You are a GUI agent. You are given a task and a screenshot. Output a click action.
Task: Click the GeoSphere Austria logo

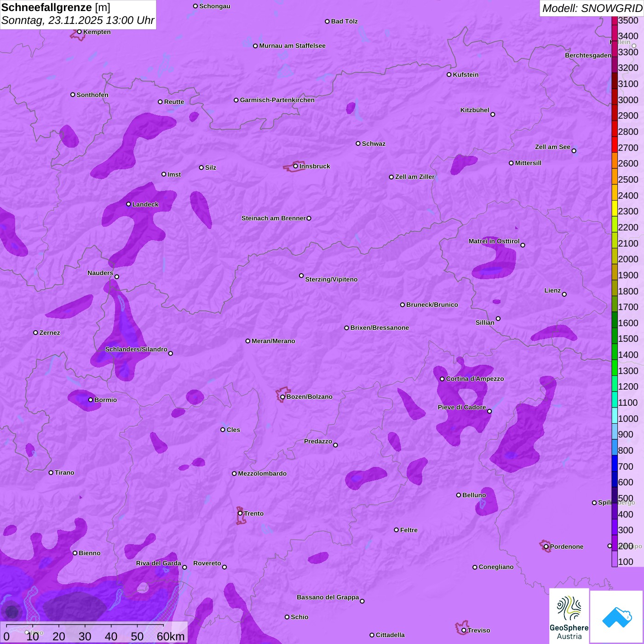569,615
